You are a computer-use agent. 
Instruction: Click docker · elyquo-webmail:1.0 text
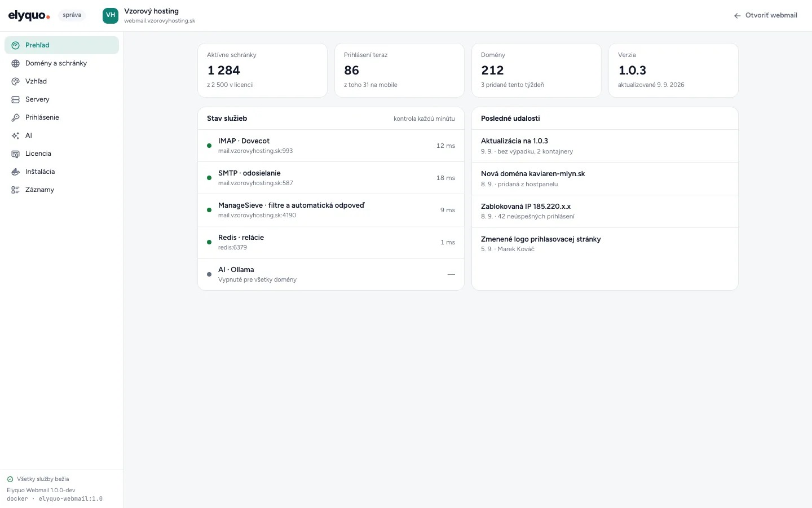coord(55,499)
